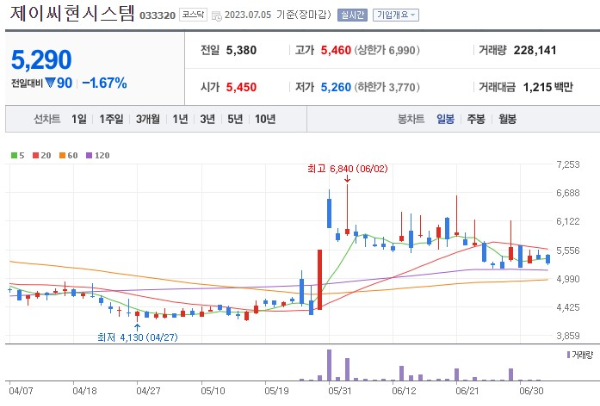Click the high price 5,460
This screenshot has height=406, width=600.
[336, 50]
